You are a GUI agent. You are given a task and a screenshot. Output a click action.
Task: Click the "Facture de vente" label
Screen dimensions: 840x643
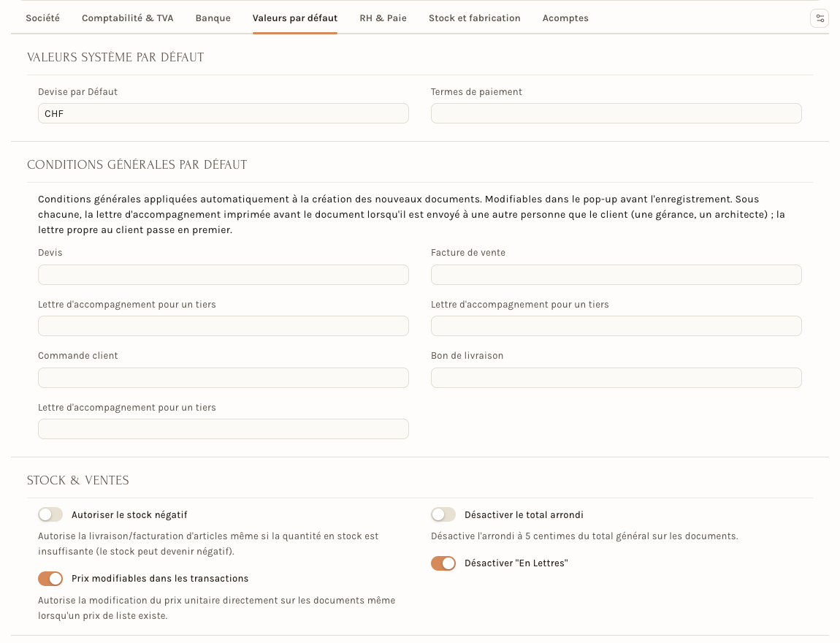tap(468, 252)
